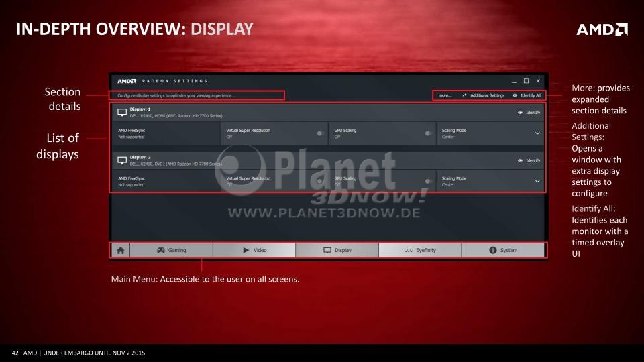644x362 pixels.
Task: Open Additional Settings
Action: 484,95
